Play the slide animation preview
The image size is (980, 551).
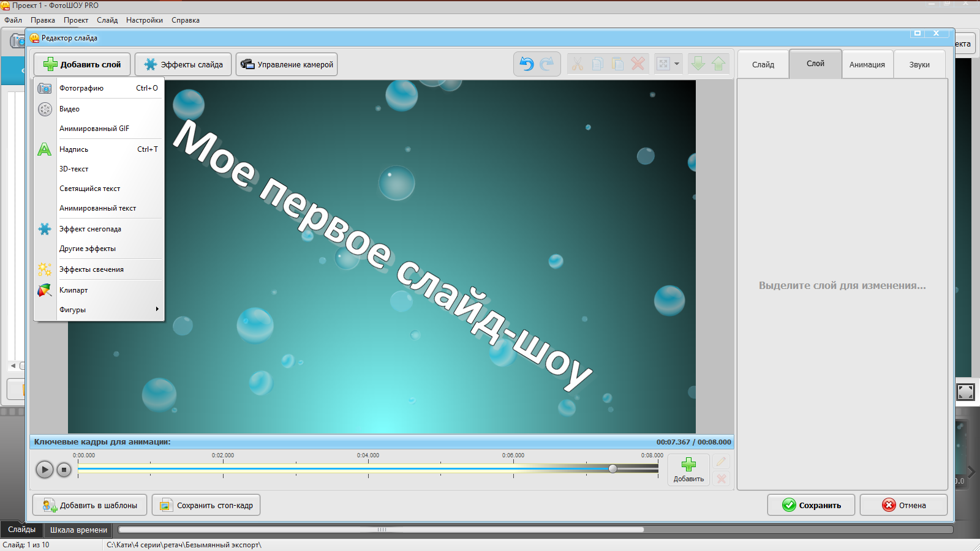tap(44, 470)
